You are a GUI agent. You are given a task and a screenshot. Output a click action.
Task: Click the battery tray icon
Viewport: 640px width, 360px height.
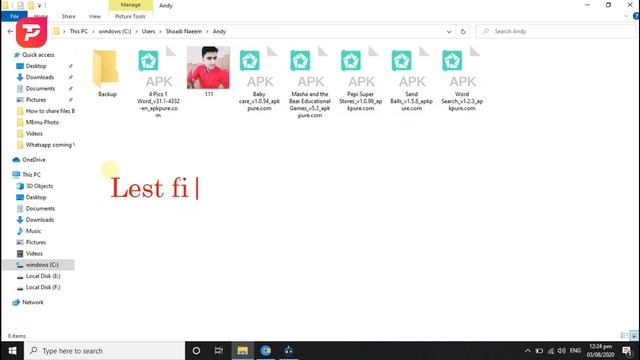click(x=539, y=351)
